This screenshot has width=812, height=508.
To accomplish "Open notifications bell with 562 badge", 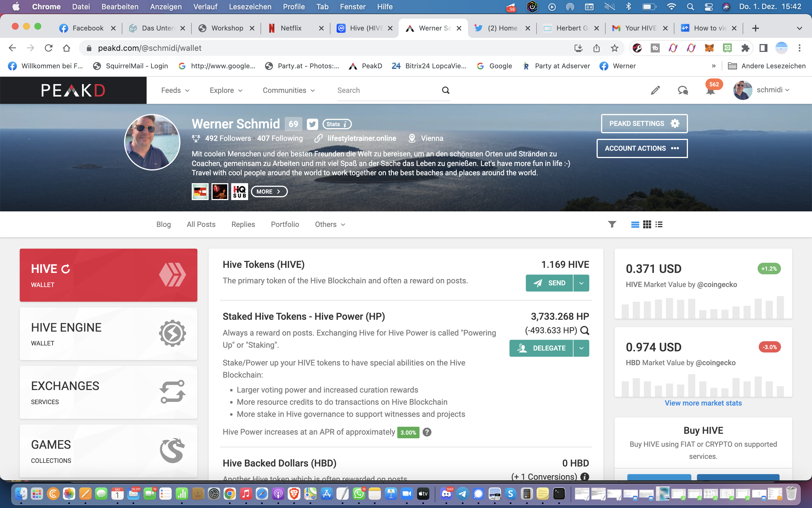I will point(711,89).
